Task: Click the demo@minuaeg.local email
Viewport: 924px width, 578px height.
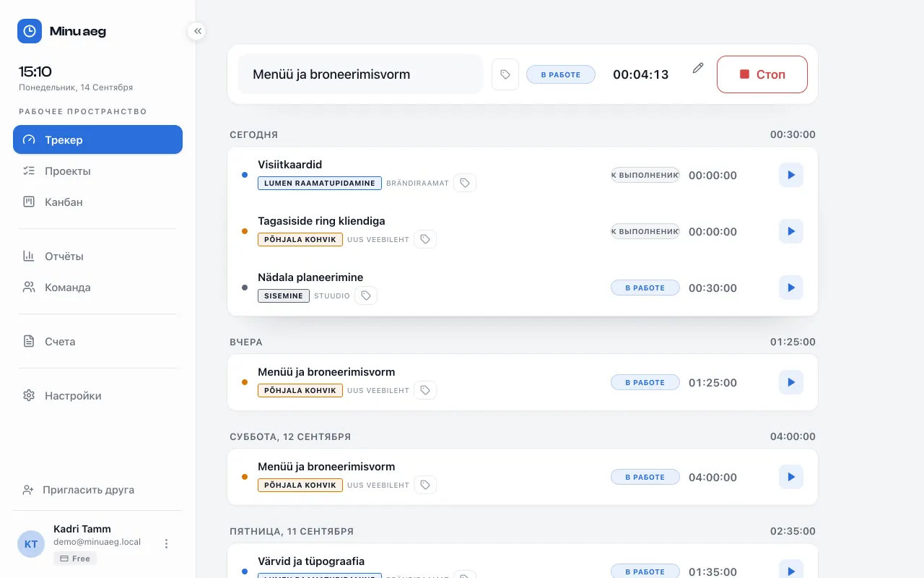Action: pyautogui.click(x=97, y=542)
